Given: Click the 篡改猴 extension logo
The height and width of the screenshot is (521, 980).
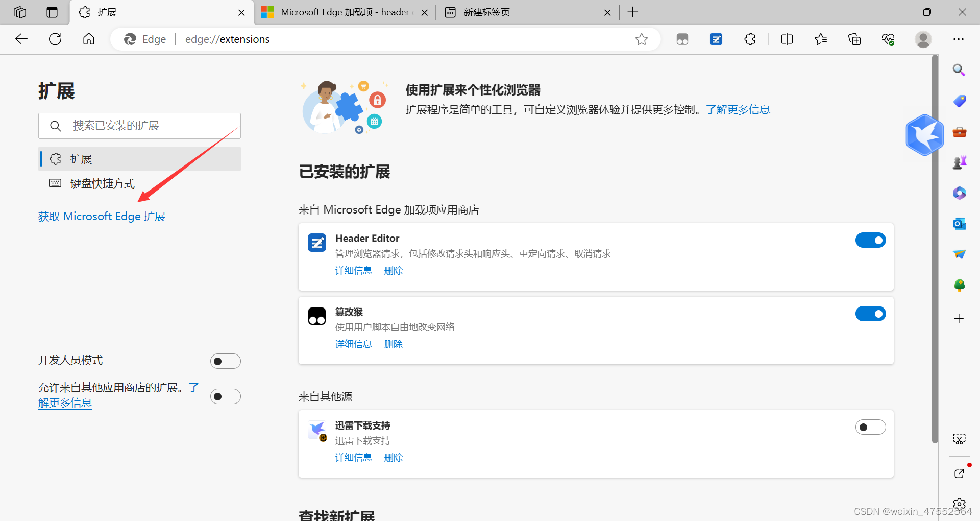Looking at the screenshot, I should pyautogui.click(x=317, y=316).
